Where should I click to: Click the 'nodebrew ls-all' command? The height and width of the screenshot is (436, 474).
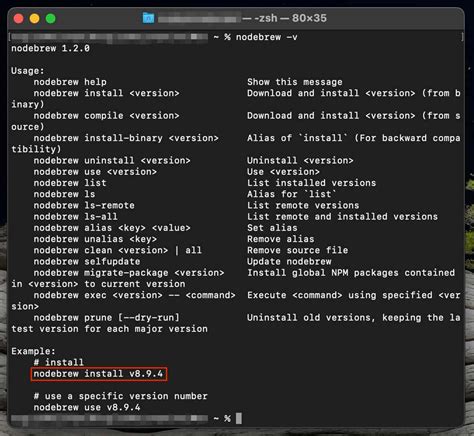(x=76, y=217)
